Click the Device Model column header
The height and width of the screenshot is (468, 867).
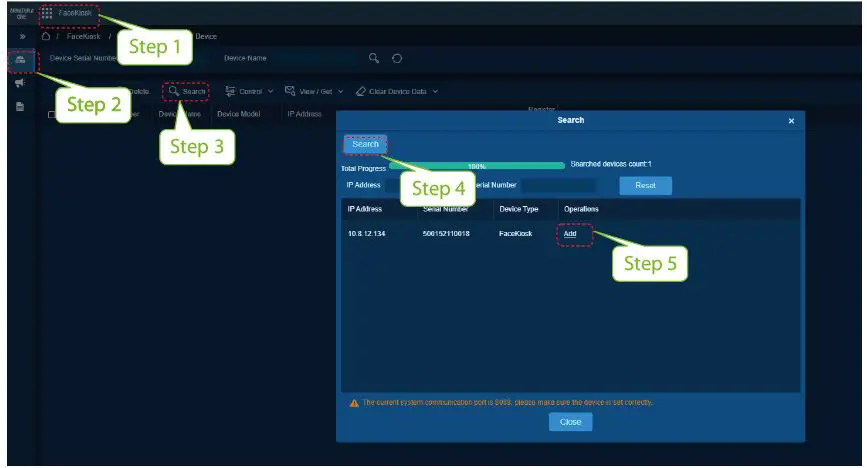(238, 114)
